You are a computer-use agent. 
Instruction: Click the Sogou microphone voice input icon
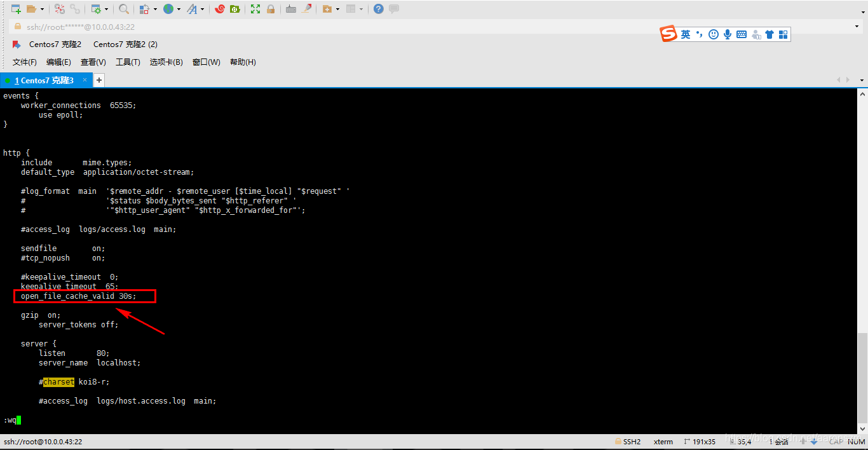(728, 34)
